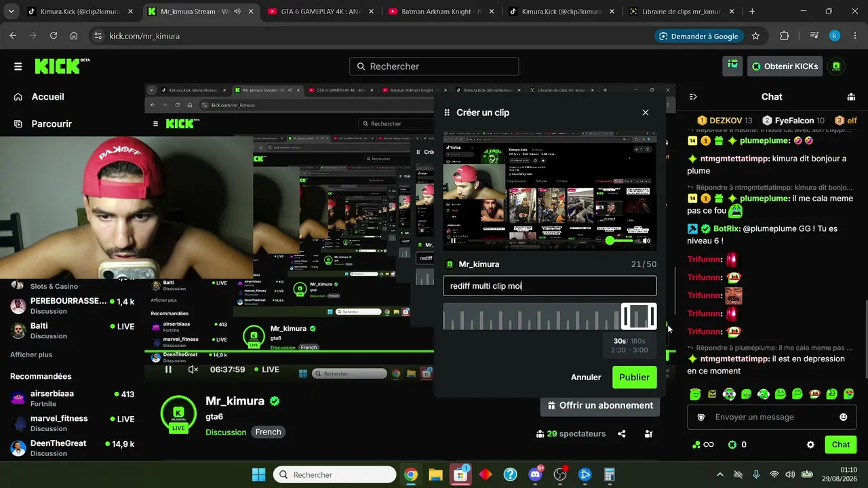Click the Chrome bookmark star icon
The width and height of the screenshot is (868, 488).
[755, 36]
